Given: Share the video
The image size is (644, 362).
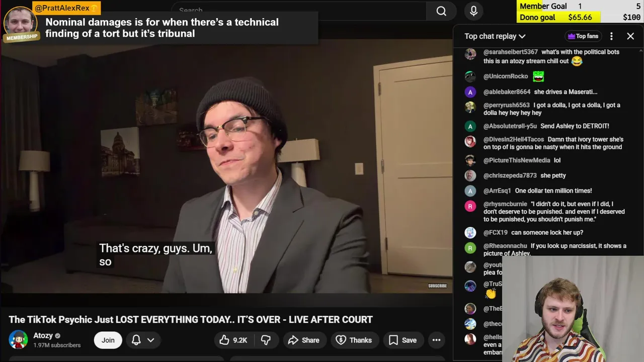Looking at the screenshot, I should tap(303, 340).
